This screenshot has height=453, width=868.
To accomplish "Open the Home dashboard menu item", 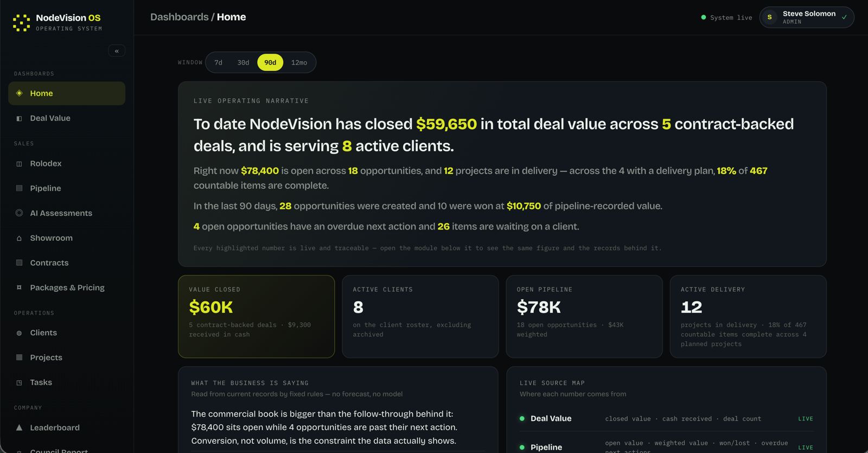I will [67, 93].
